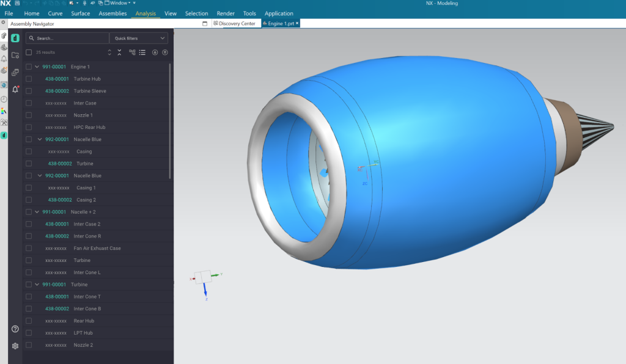
Task: Tick the checkbox next to Turbine Hub
Action: 29,79
